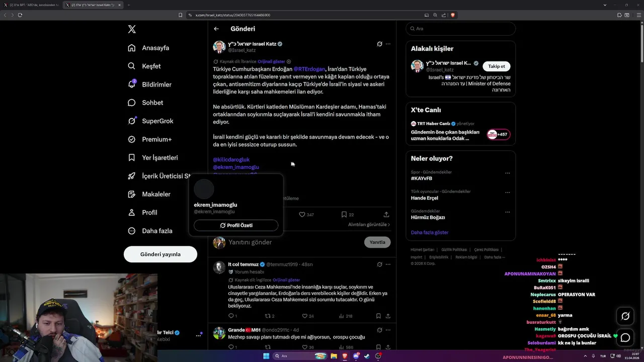Image resolution: width=644 pixels, height=362 pixels.
Task: Click Brave shields icon in address bar
Action: point(453,15)
